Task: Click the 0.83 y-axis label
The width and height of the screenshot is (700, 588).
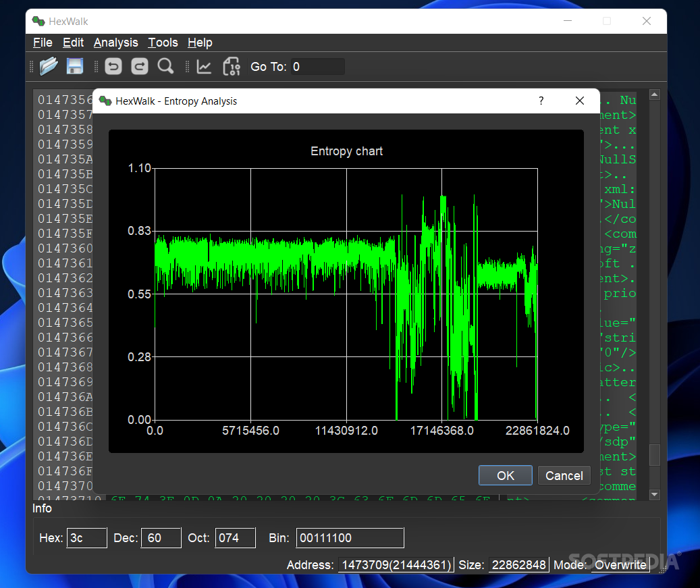Action: click(x=139, y=231)
